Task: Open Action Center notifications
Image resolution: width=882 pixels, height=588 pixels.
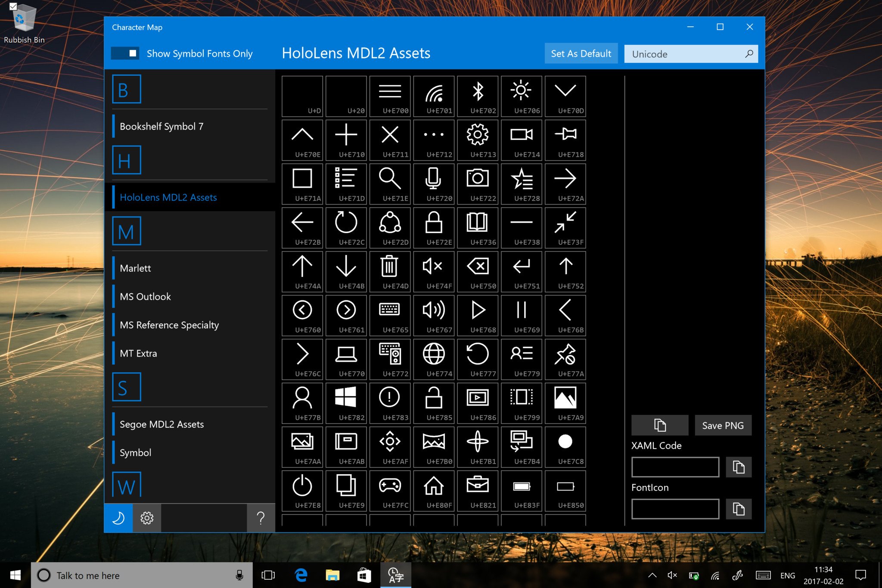Action: [x=860, y=575]
